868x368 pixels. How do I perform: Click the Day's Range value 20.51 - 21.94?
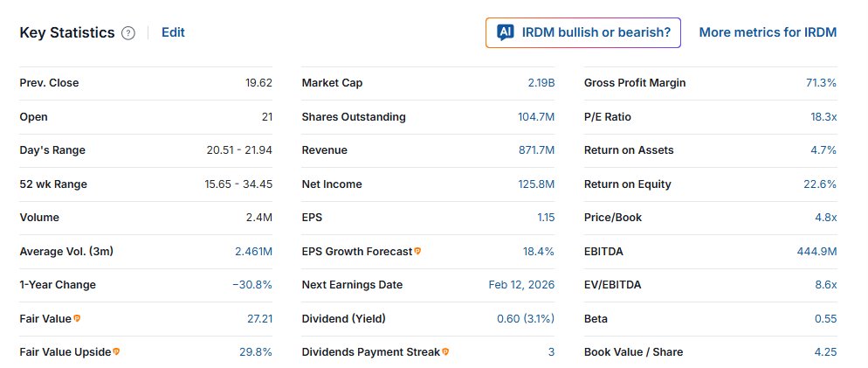239,150
